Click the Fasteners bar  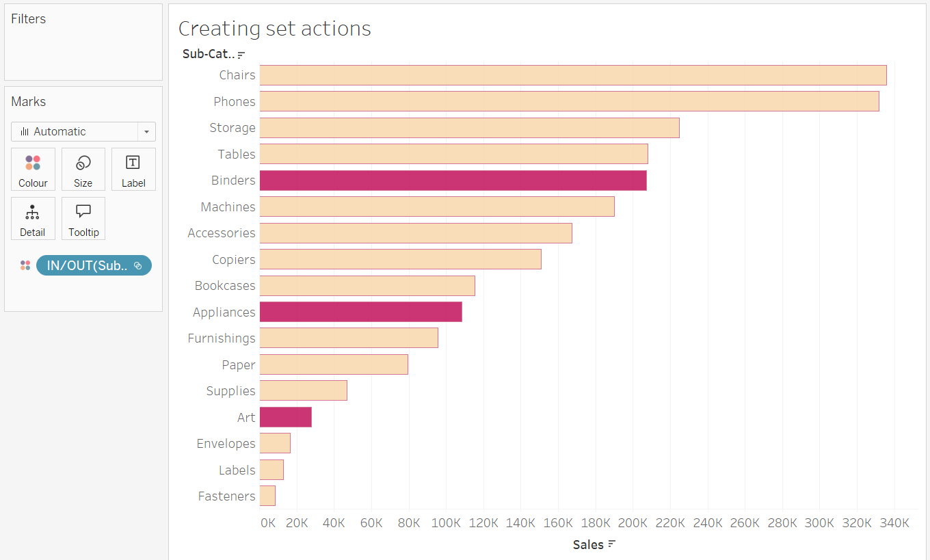tap(267, 496)
